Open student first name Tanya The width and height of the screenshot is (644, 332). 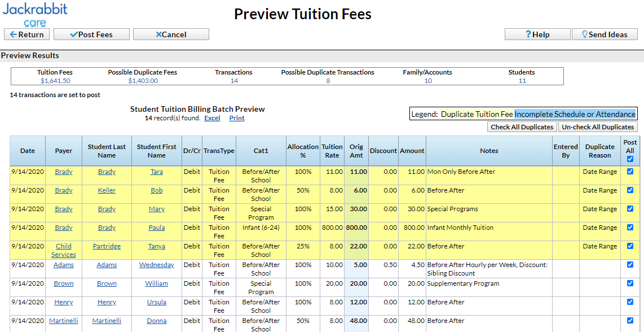[x=156, y=246]
